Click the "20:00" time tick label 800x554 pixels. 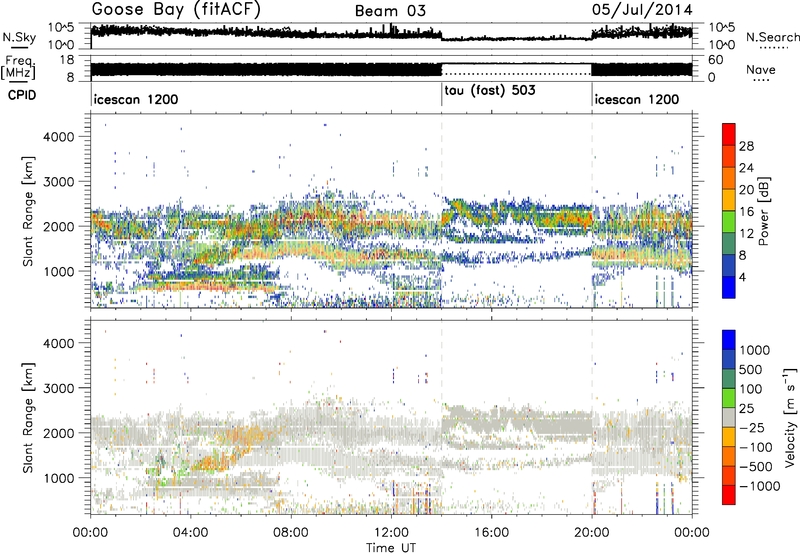click(x=592, y=533)
